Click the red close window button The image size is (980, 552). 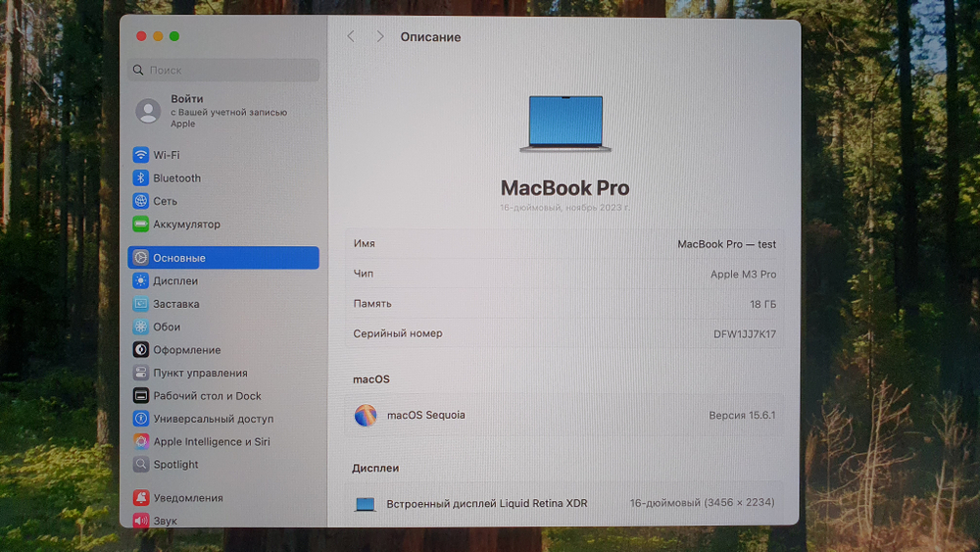141,36
